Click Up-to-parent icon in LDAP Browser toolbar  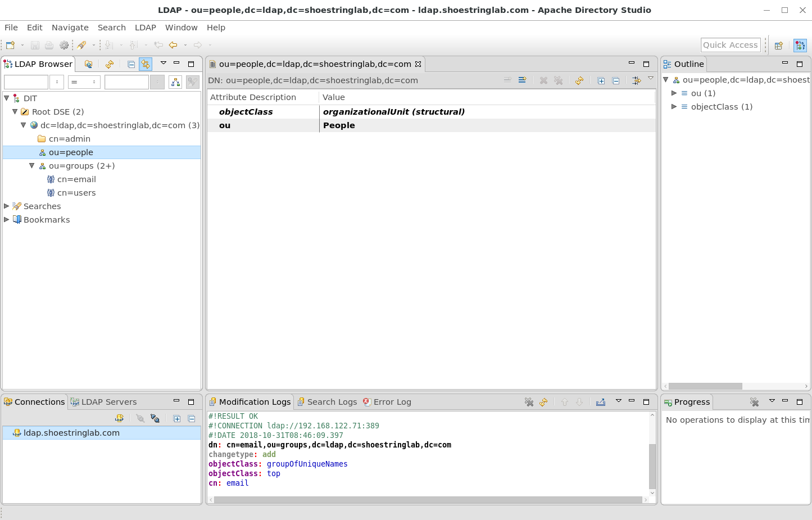[x=88, y=64]
